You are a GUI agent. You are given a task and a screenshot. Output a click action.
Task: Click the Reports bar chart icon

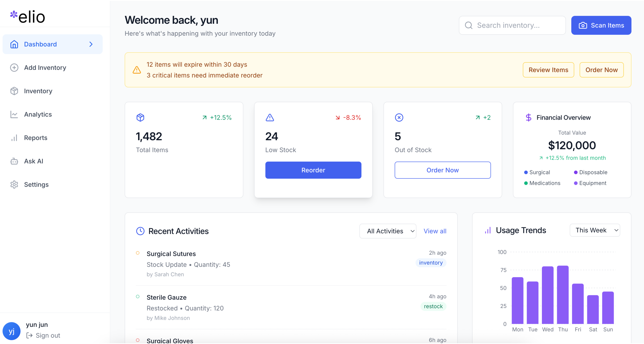[14, 138]
